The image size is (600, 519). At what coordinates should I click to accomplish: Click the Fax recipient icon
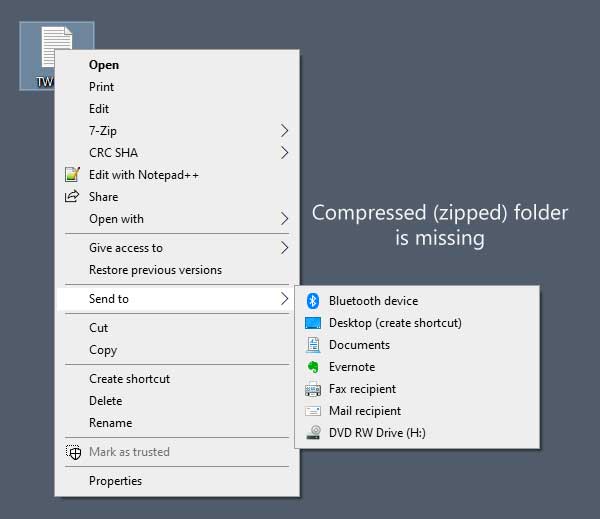(x=312, y=389)
